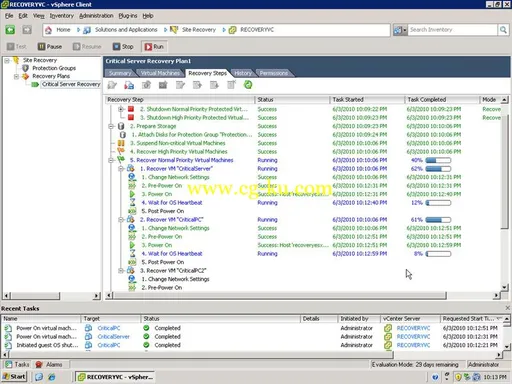Click the Alarms icon in status bar
512x384 pixels.
point(39,364)
